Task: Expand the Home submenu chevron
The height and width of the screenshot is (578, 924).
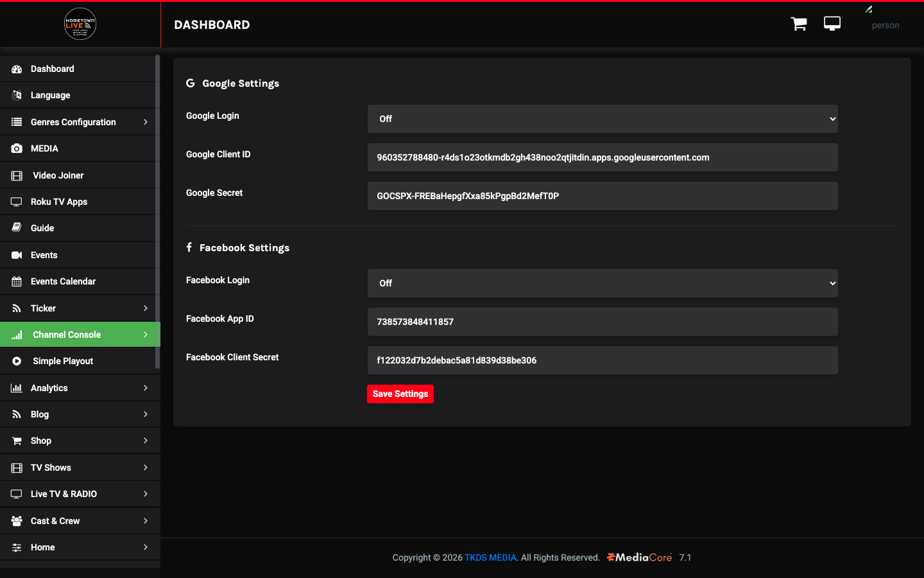Action: tap(146, 547)
